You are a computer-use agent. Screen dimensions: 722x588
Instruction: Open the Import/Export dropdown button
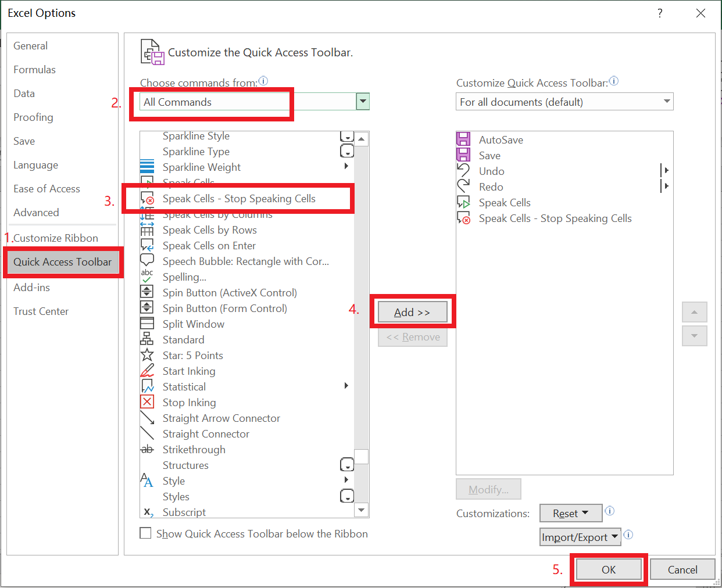580,537
